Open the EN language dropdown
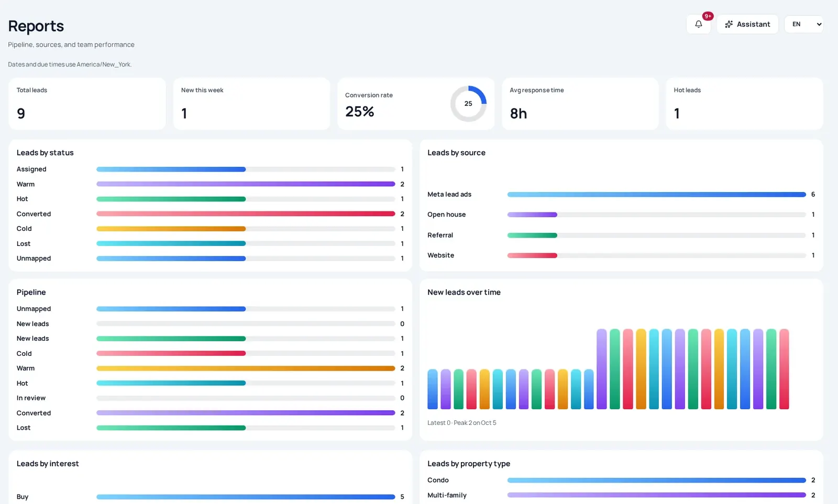Viewport: 838px width, 504px height. coord(804,24)
